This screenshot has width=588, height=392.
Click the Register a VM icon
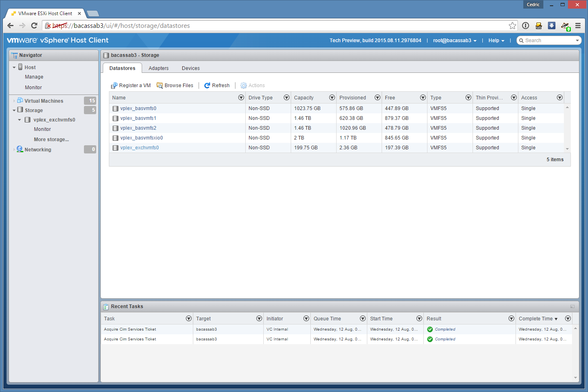[114, 86]
